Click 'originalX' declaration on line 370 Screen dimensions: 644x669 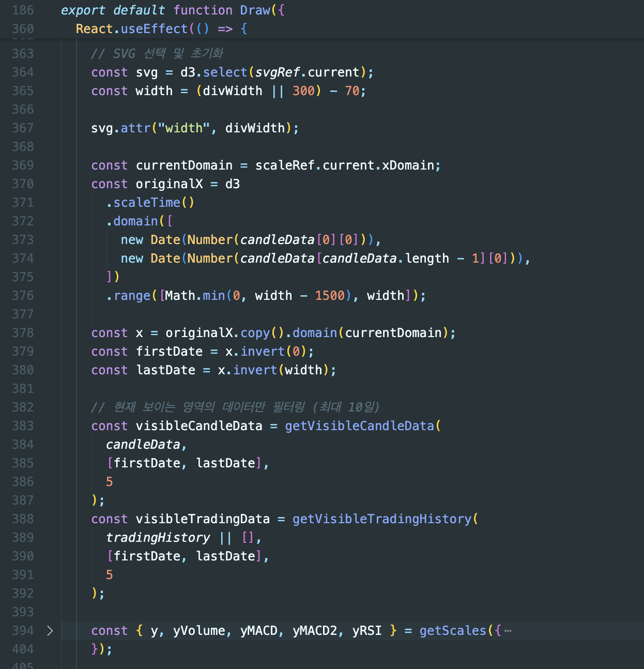(x=169, y=184)
